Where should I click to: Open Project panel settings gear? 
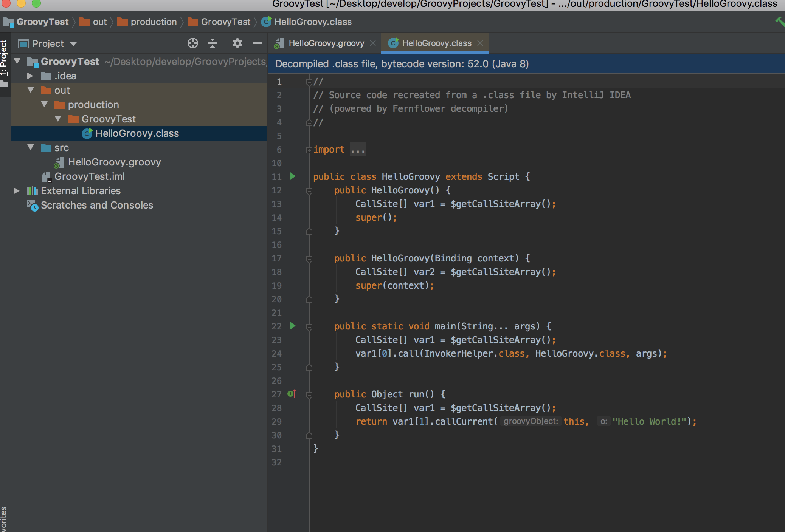pos(237,43)
